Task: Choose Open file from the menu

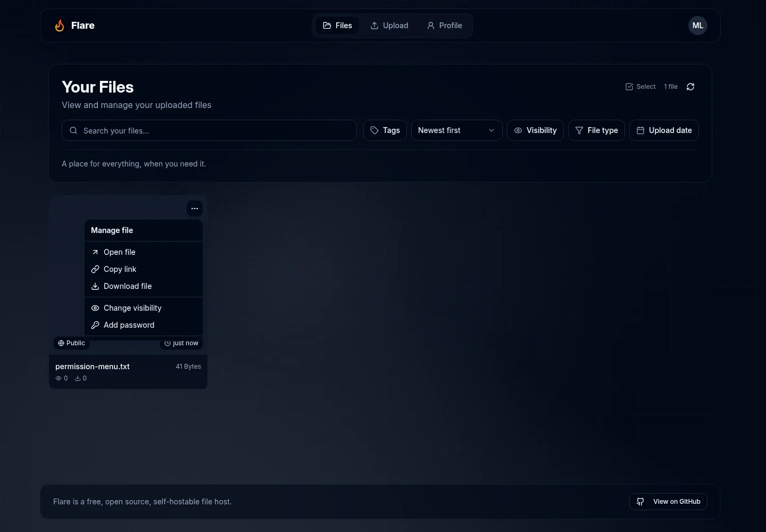Action: [x=144, y=252]
